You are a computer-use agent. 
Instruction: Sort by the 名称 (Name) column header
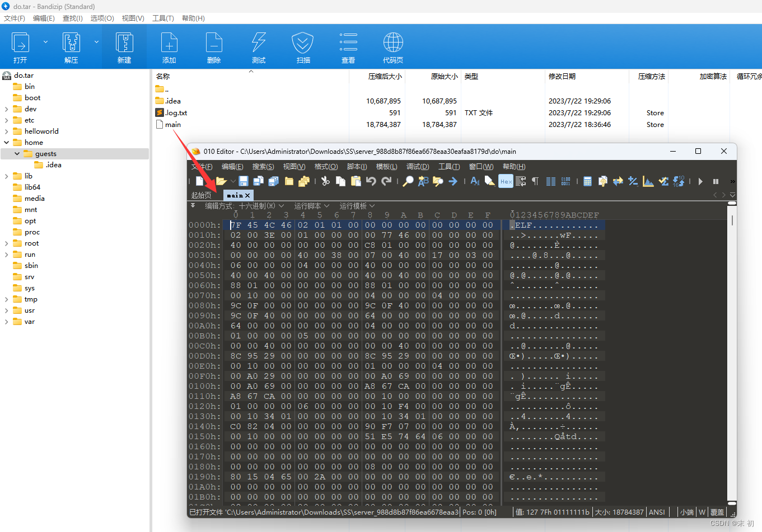click(x=163, y=77)
